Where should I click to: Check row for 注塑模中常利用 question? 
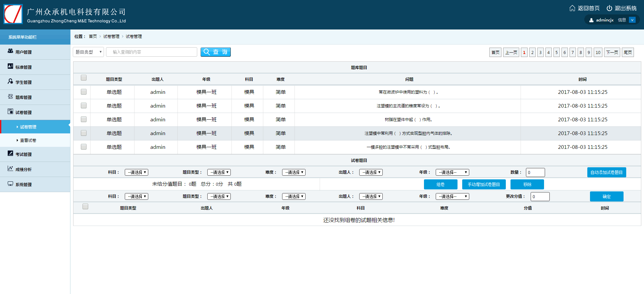pos(84,133)
